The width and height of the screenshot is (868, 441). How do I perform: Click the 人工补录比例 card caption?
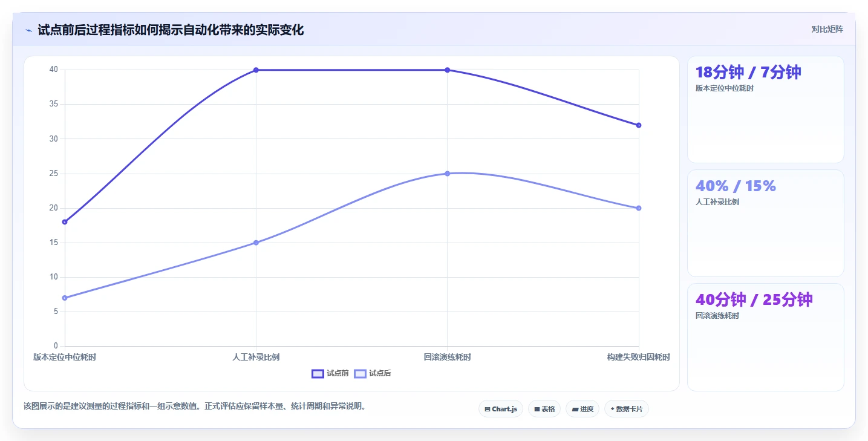point(717,202)
